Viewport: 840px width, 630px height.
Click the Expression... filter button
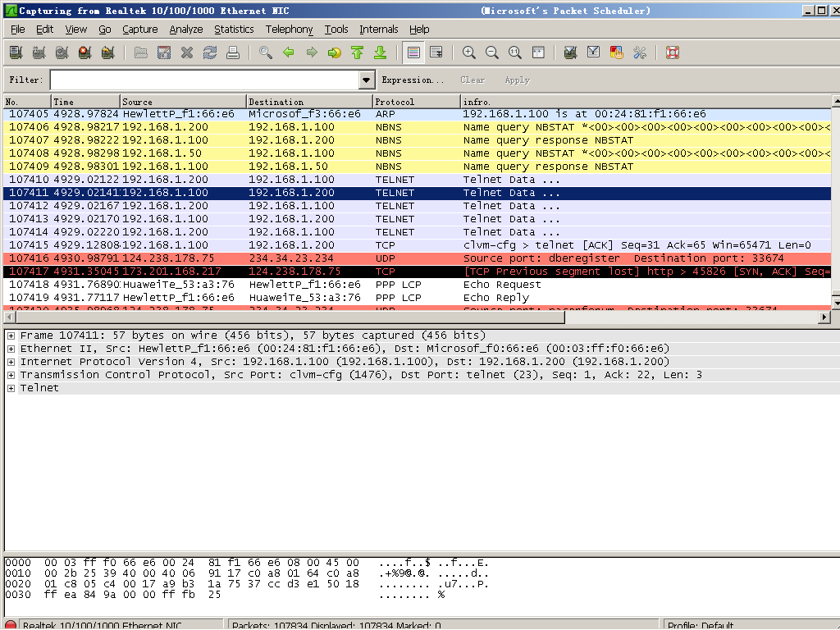click(413, 80)
